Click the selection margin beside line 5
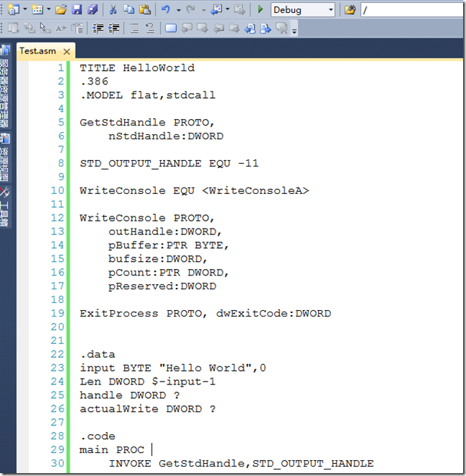The height and width of the screenshot is (476, 466). [23, 123]
